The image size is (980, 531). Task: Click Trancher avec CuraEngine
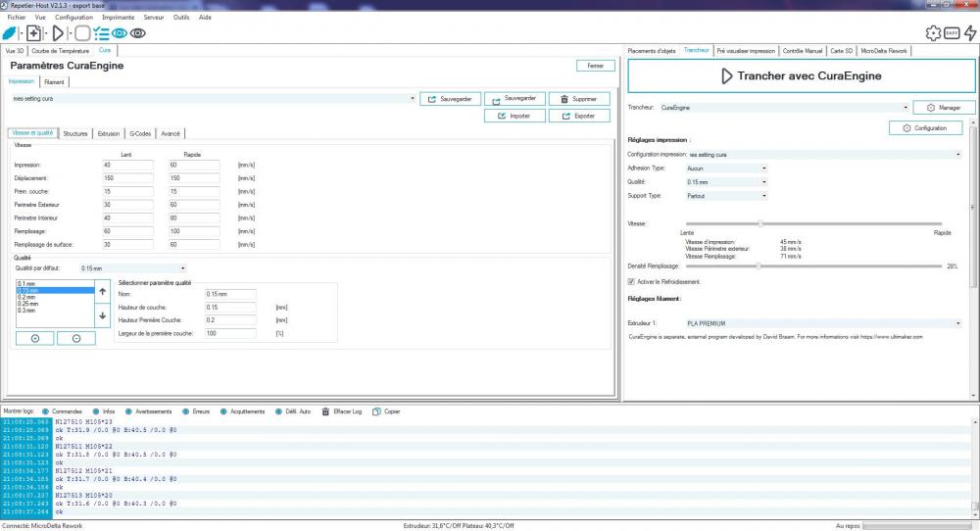(802, 76)
